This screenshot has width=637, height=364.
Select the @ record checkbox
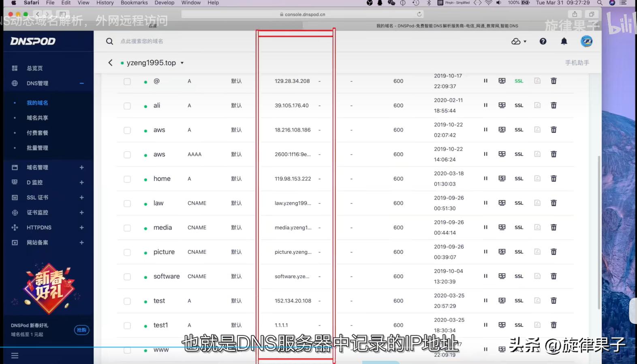click(127, 82)
